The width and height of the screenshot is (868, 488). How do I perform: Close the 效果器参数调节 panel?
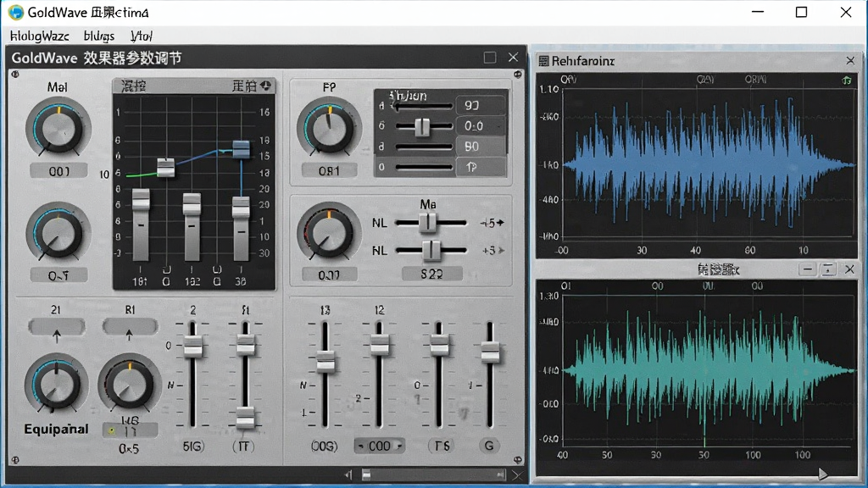[513, 58]
